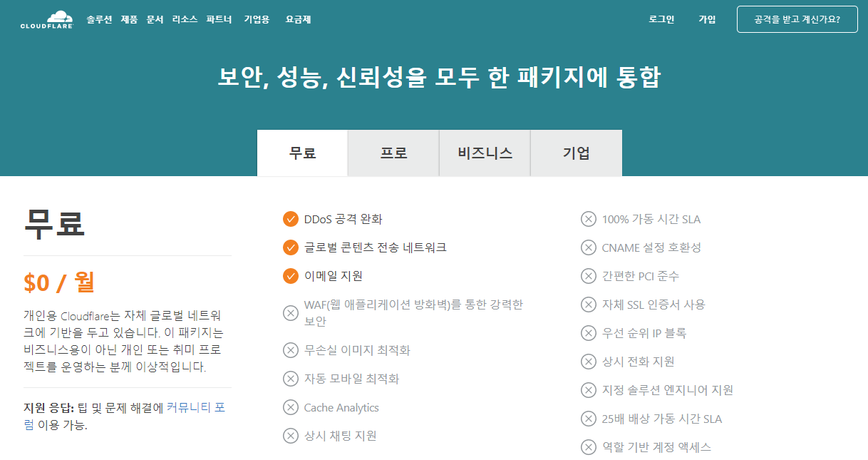Click the X icon beside 우선 순위 IP 블록
This screenshot has height=460, width=868.
[589, 333]
